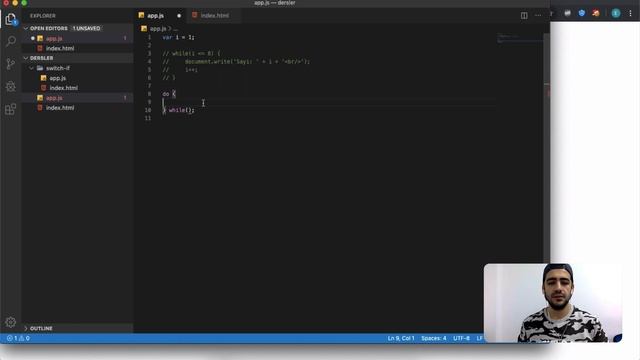Viewport: 640px width, 360px height.
Task: Click the commented document.write line
Action: pyautogui.click(x=236, y=62)
